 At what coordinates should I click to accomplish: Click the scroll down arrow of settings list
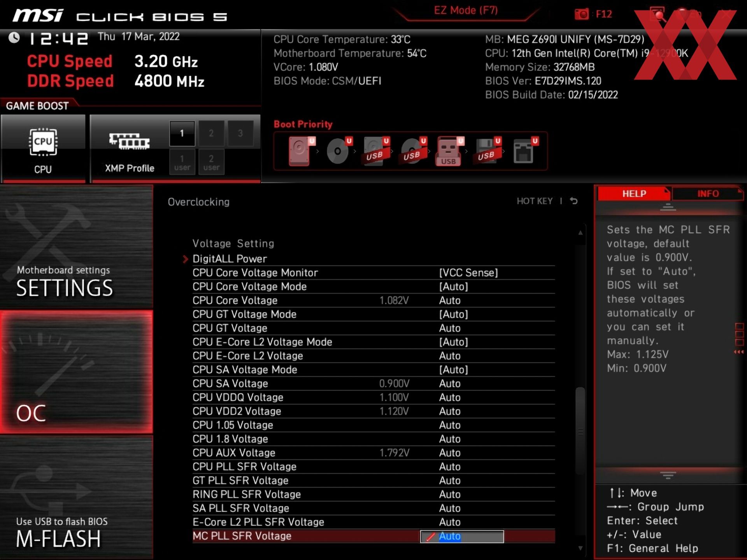pos(580,548)
